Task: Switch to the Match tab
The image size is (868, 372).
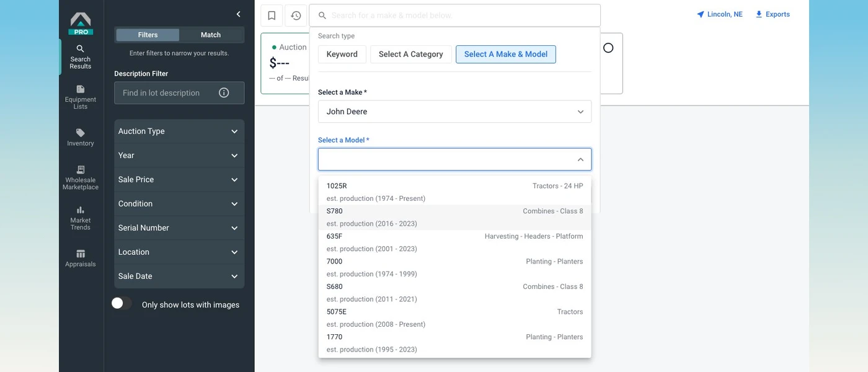Action: pos(211,35)
